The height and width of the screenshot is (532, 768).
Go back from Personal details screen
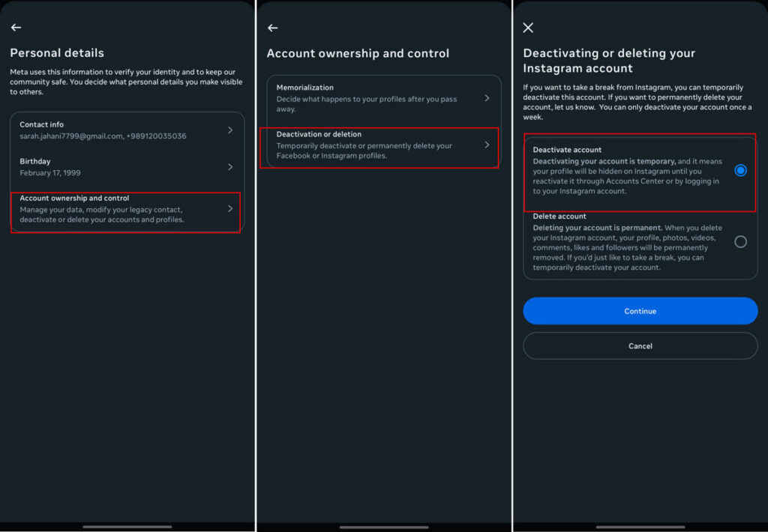tap(16, 27)
